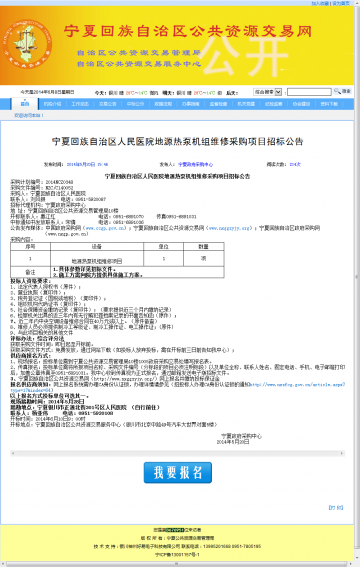360x567 pixels.
Task: Open the 工作动态 navigation menu item
Action: [80, 104]
